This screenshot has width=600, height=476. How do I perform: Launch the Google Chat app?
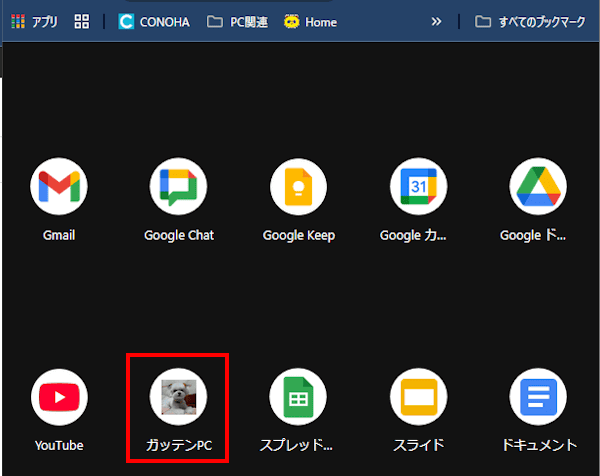tap(178, 186)
